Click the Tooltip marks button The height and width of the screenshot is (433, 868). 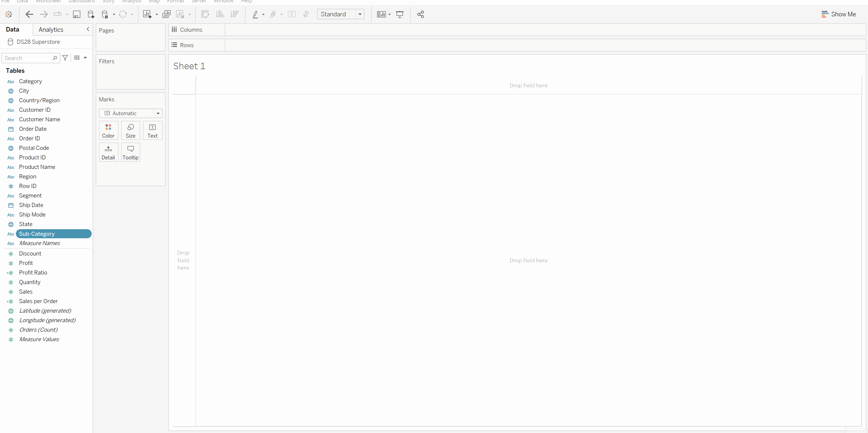pyautogui.click(x=130, y=152)
